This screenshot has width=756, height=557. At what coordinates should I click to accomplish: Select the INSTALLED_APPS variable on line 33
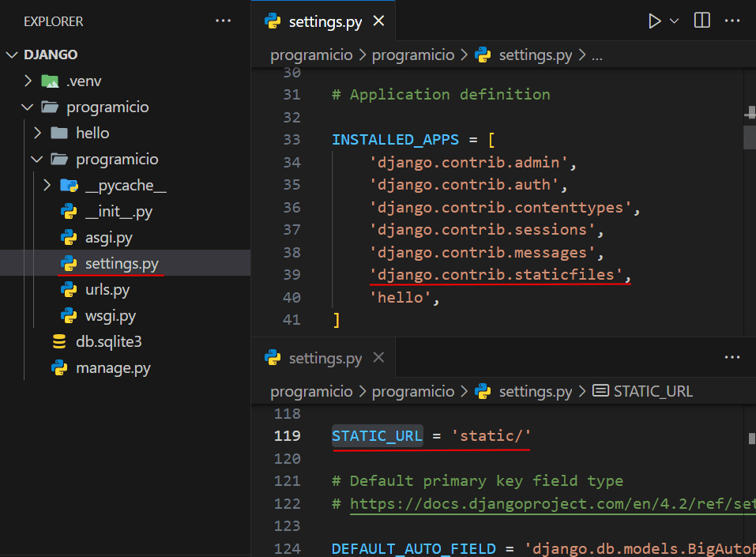click(x=395, y=140)
